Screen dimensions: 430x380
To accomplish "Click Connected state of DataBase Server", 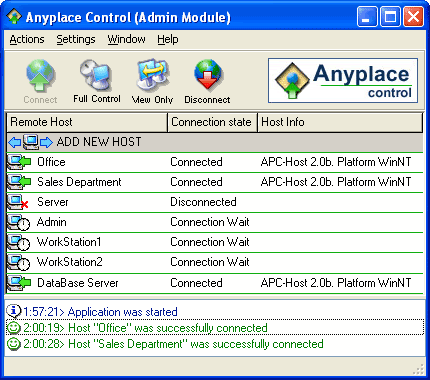I will 196,283.
